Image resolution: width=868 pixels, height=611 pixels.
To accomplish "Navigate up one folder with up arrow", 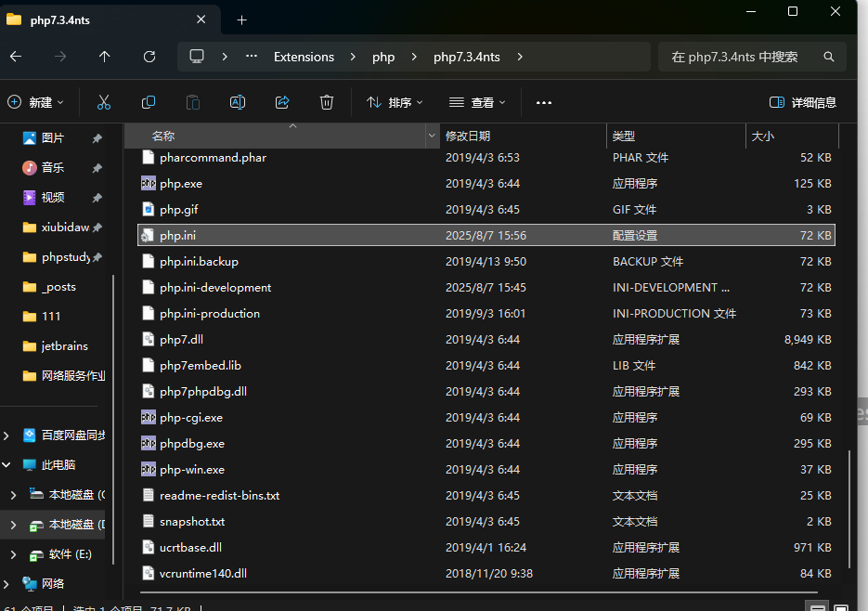I will [x=104, y=57].
